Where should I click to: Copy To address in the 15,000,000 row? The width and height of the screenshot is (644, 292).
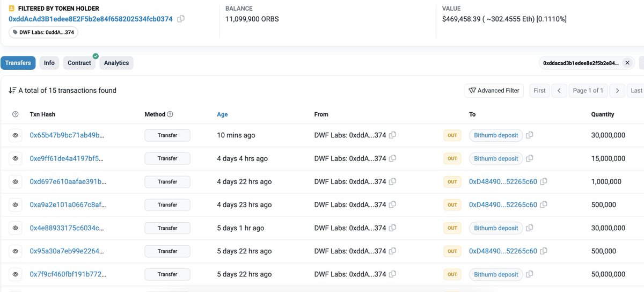click(x=530, y=158)
